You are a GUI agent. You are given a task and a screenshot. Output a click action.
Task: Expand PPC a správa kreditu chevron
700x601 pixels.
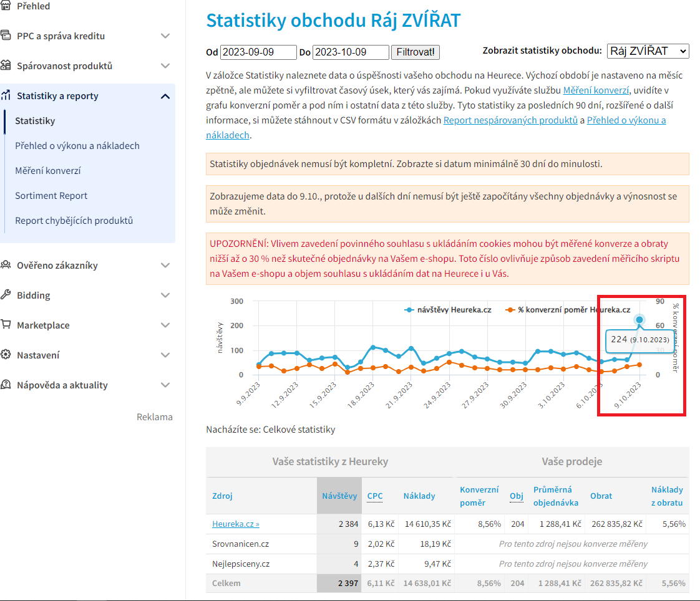pos(165,36)
